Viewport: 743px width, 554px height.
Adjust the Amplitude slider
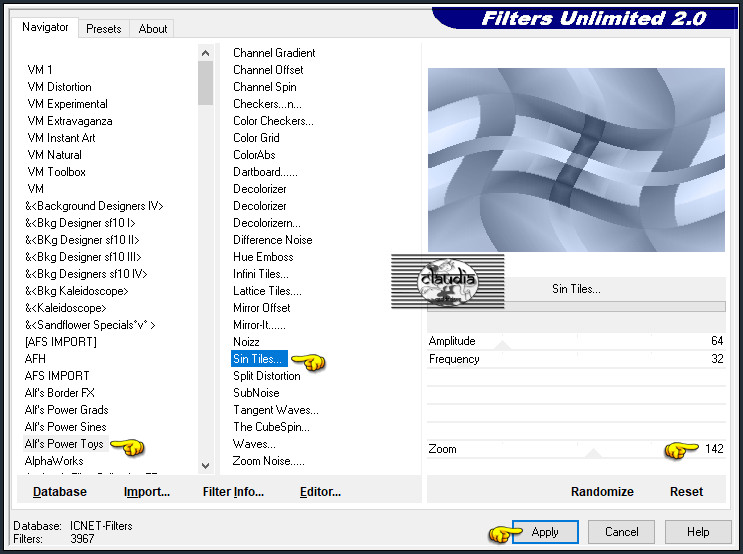click(x=576, y=342)
